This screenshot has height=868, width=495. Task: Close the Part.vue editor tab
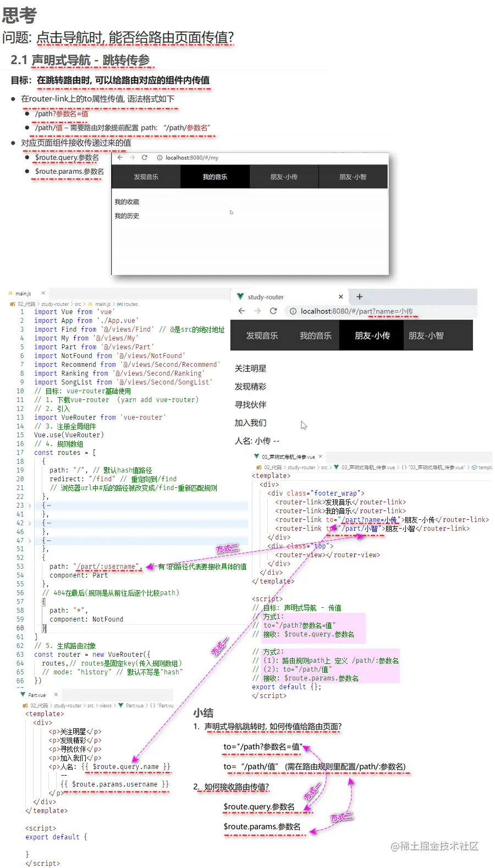coord(56,695)
